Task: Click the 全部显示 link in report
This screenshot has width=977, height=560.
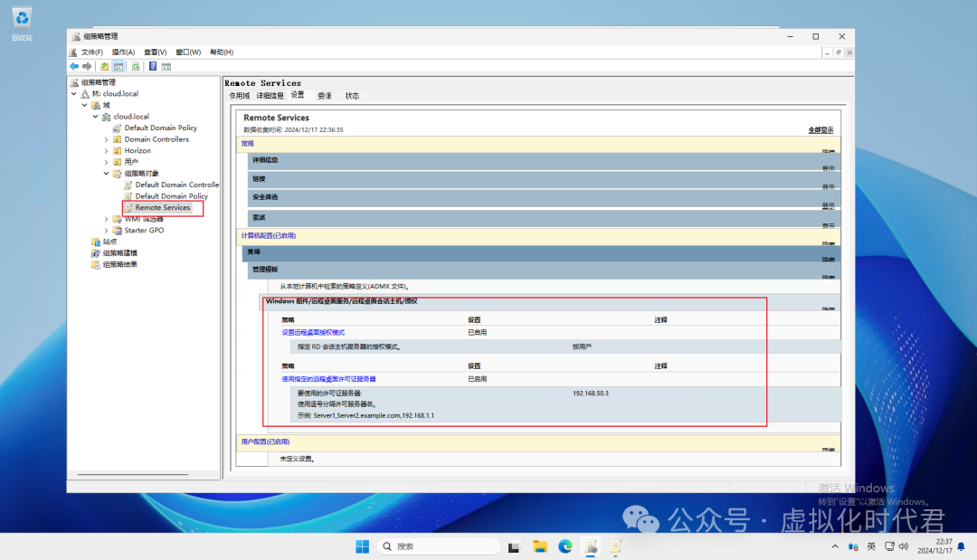Action: coord(820,130)
